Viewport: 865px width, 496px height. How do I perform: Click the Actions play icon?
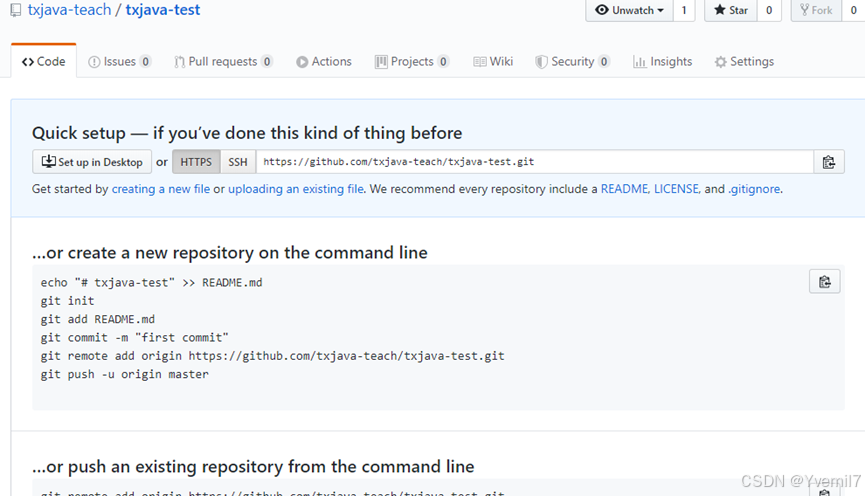302,62
